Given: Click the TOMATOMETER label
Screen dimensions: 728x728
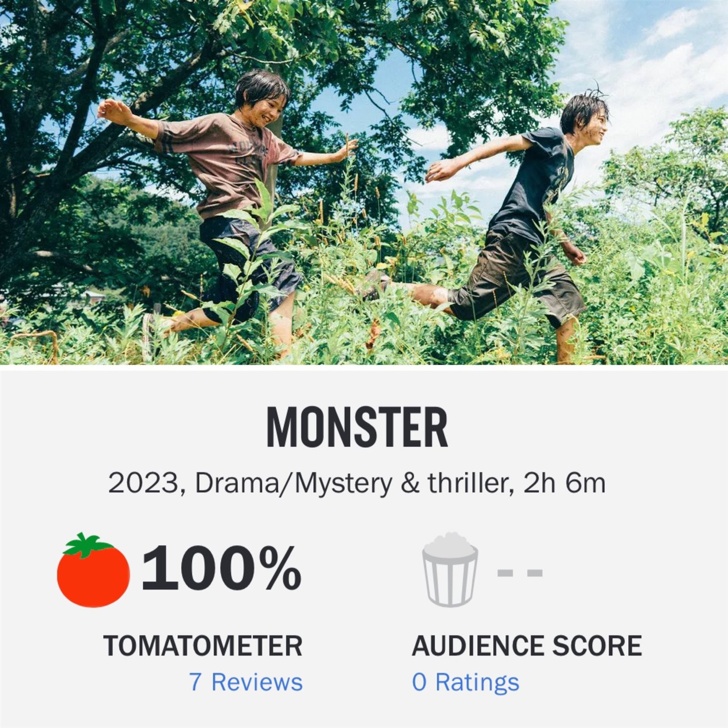Looking at the screenshot, I should pyautogui.click(x=203, y=646).
